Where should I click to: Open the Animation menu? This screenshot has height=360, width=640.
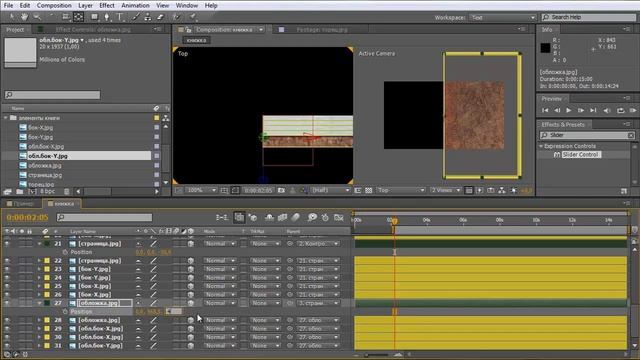tap(135, 6)
